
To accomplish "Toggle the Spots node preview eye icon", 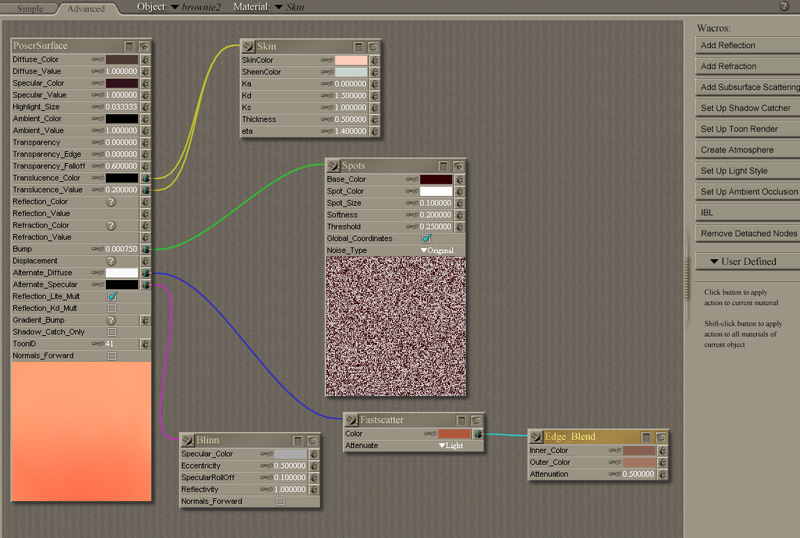I will [458, 165].
